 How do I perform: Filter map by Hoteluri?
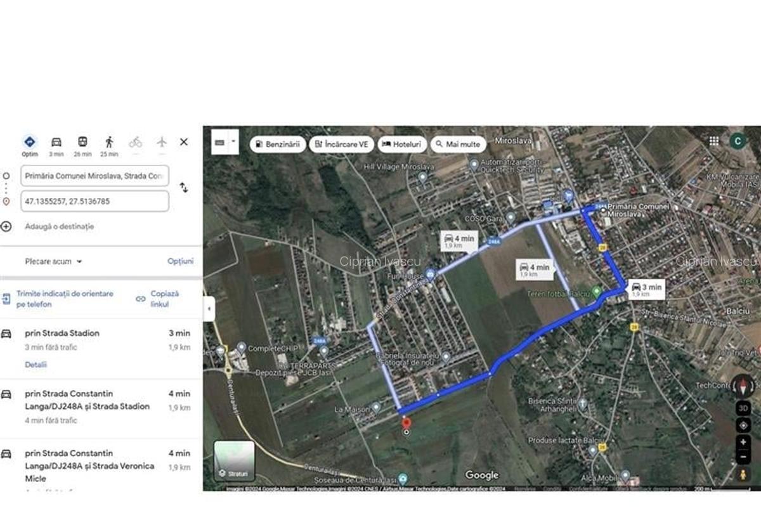402,145
